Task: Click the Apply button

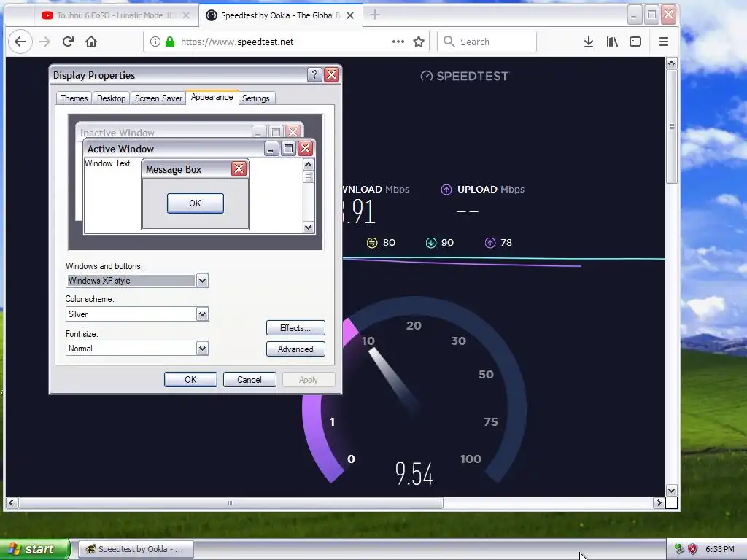Action: [309, 379]
